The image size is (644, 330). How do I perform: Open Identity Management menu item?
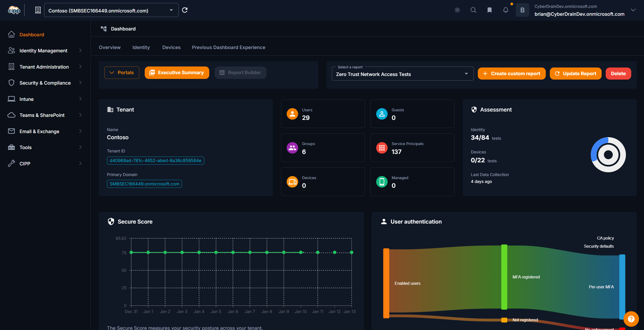(43, 51)
